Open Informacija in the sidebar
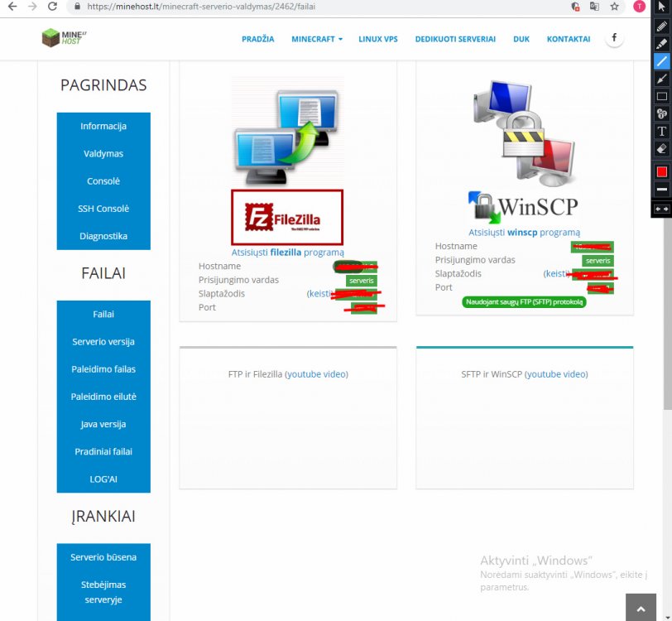The height and width of the screenshot is (621, 672). coord(103,126)
